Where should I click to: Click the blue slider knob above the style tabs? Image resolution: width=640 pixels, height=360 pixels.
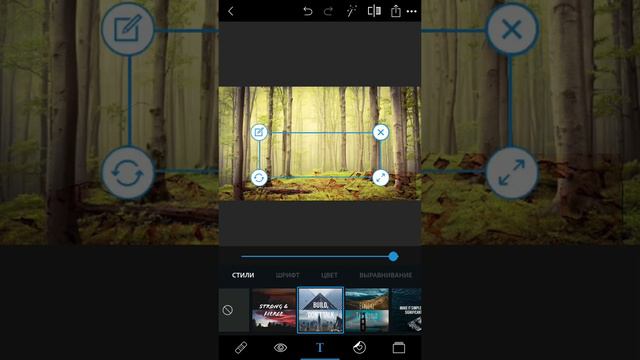click(393, 256)
